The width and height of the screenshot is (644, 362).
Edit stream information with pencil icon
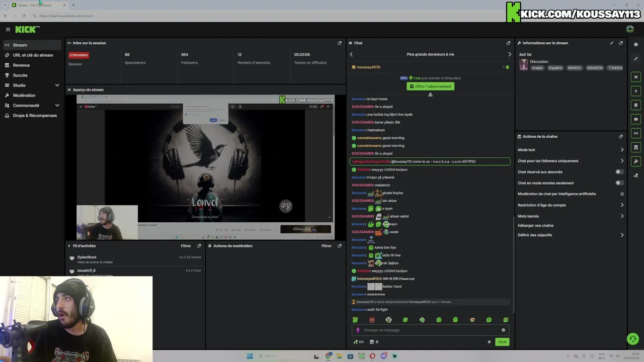tap(612, 43)
